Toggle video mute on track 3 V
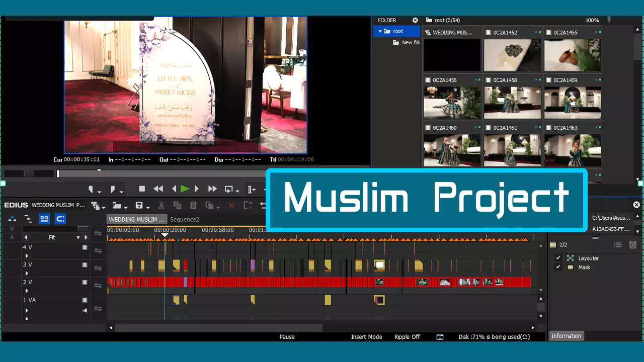The width and height of the screenshot is (644, 362). [85, 265]
